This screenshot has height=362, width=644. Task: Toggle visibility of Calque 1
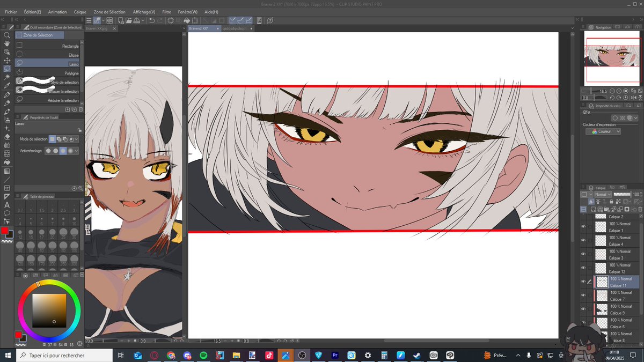[x=583, y=226]
